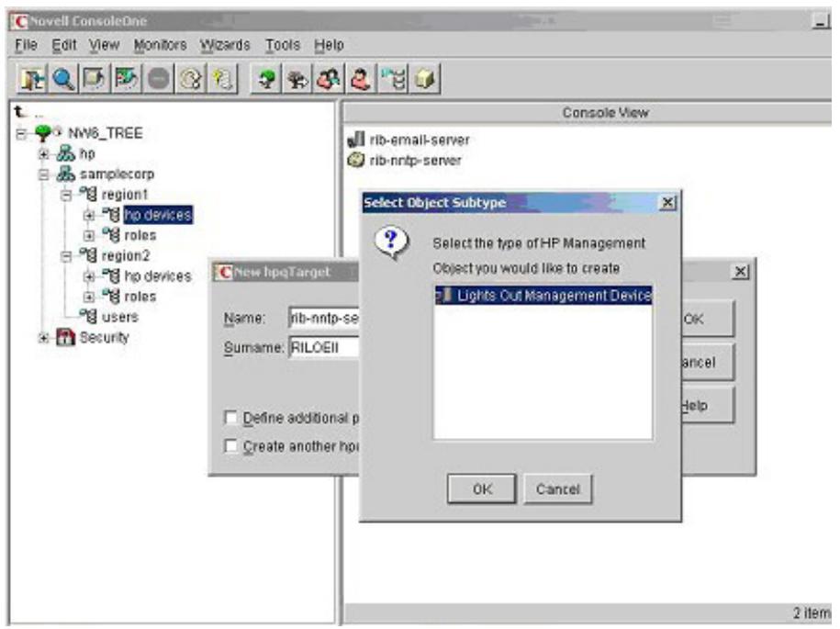Image resolution: width=840 pixels, height=629 pixels.
Task: Click the organizational unit toolbar icon
Action: tap(393, 79)
